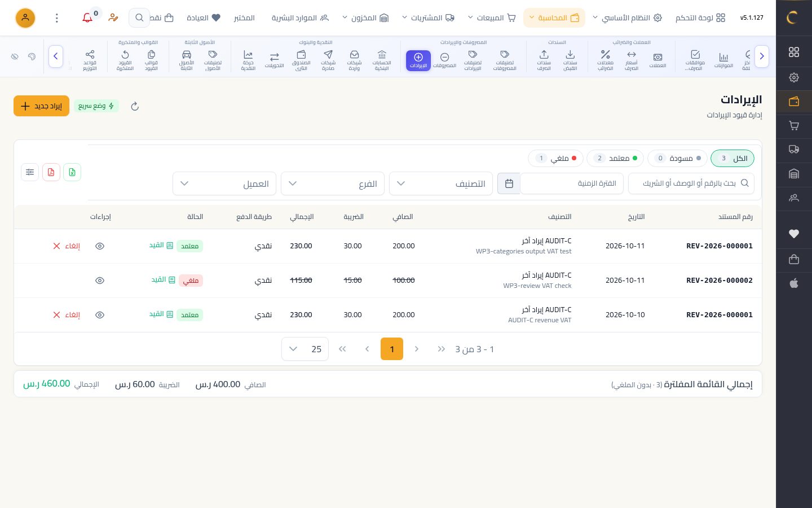
Task: Click the notifications bell icon
Action: pyautogui.click(x=87, y=18)
